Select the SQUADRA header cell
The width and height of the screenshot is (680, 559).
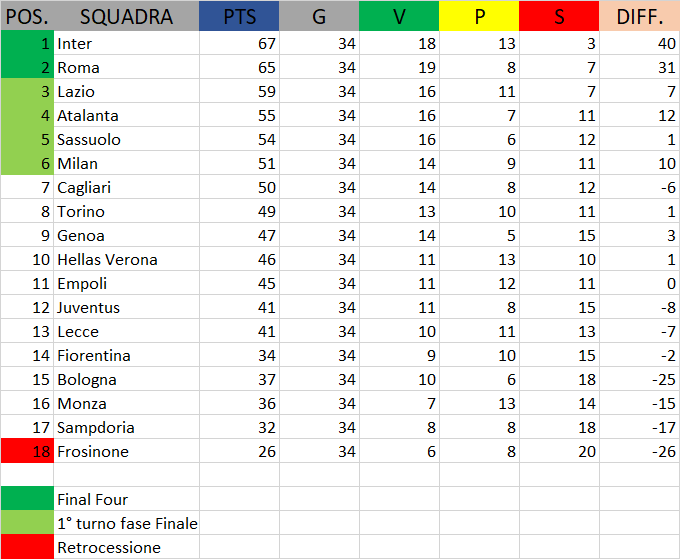coord(126,17)
